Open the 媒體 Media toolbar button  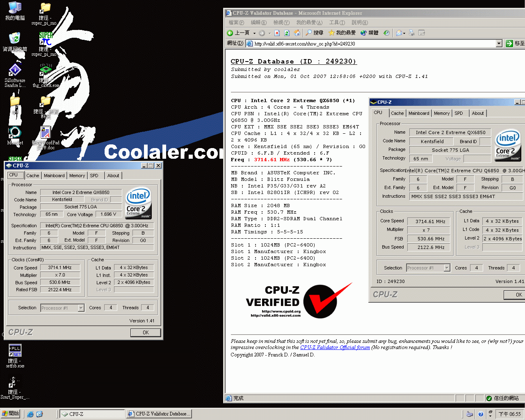point(369,33)
